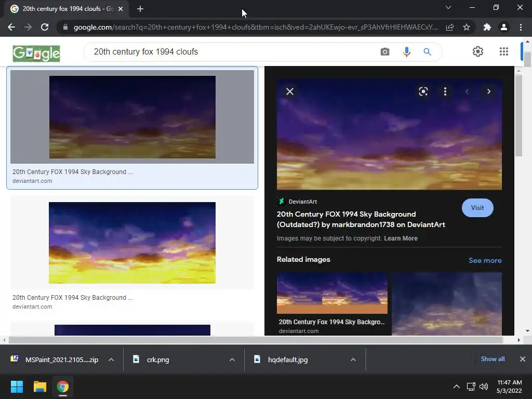Click the Google doodle logo

[x=36, y=54]
